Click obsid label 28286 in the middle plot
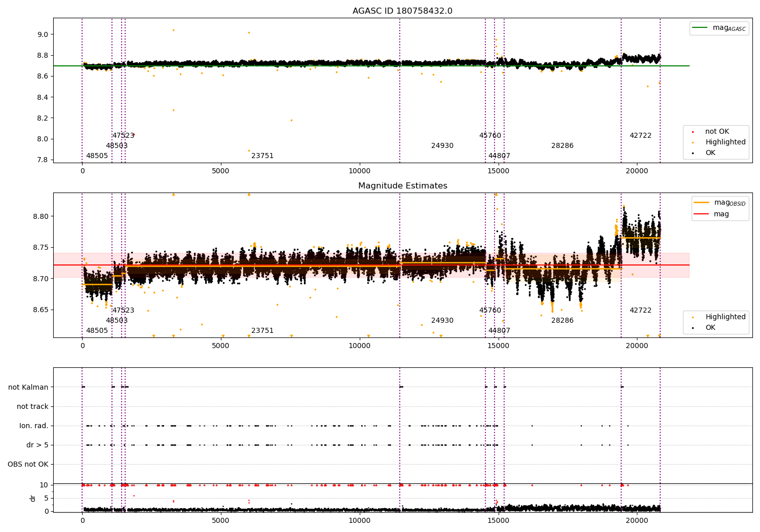760x532 pixels. pyautogui.click(x=562, y=321)
